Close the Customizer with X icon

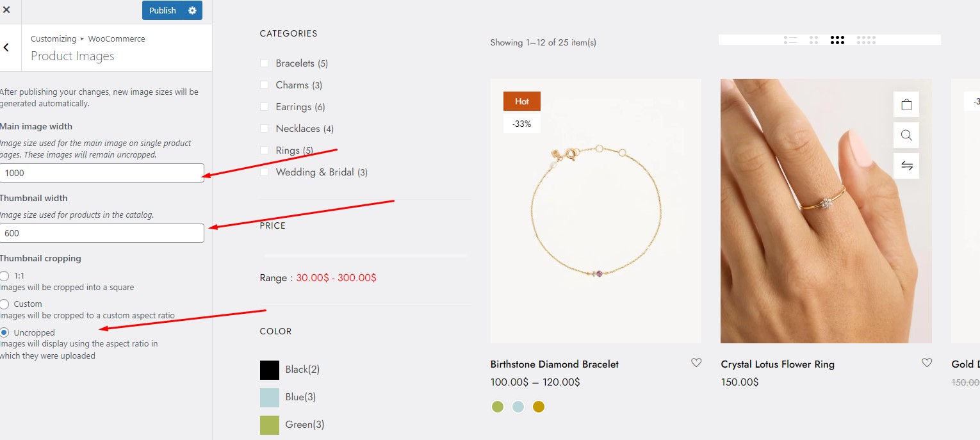click(x=7, y=10)
